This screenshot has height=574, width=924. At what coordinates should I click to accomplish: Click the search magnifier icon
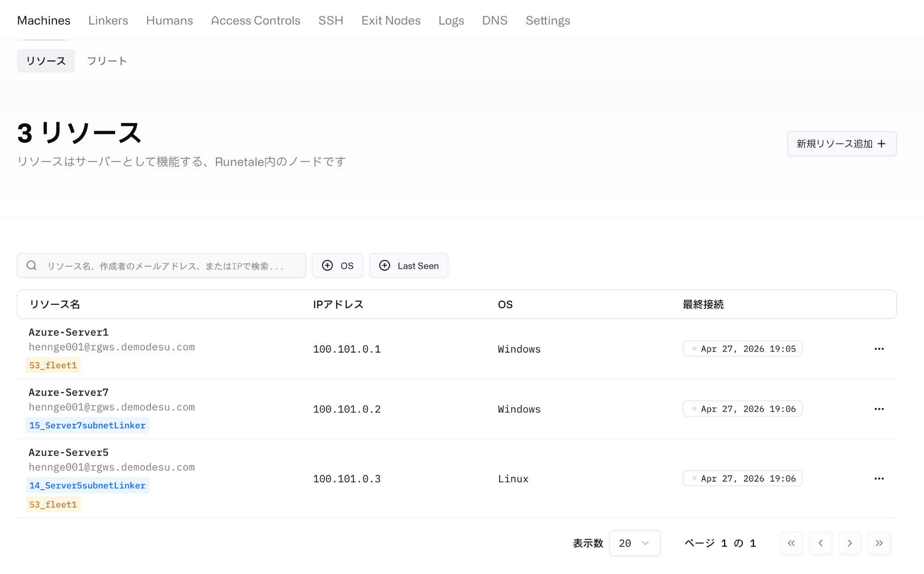point(32,266)
